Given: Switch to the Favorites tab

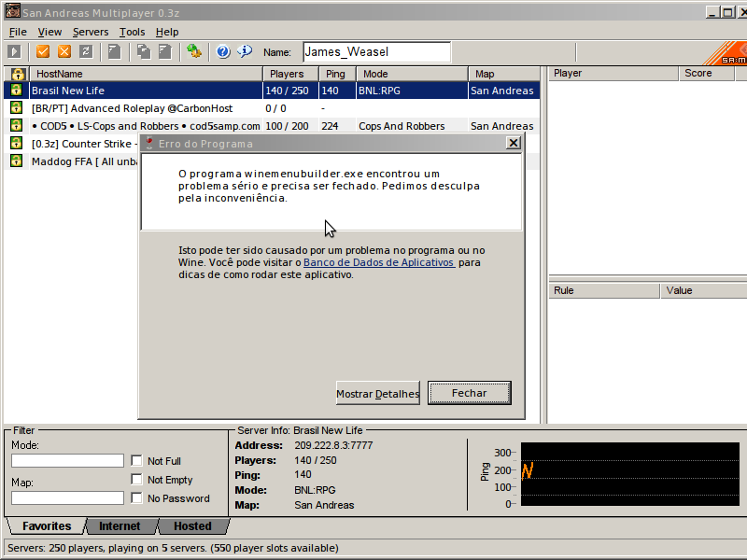Looking at the screenshot, I should click(47, 526).
